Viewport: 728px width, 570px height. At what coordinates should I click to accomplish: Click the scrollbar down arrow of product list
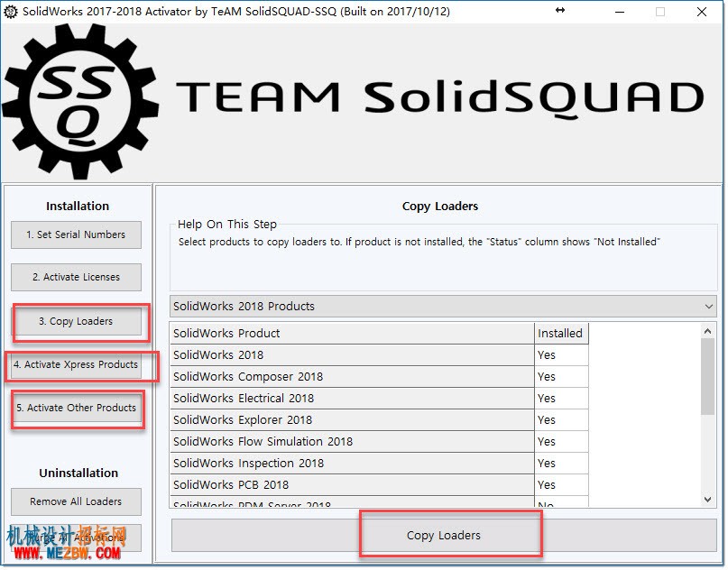pos(707,500)
